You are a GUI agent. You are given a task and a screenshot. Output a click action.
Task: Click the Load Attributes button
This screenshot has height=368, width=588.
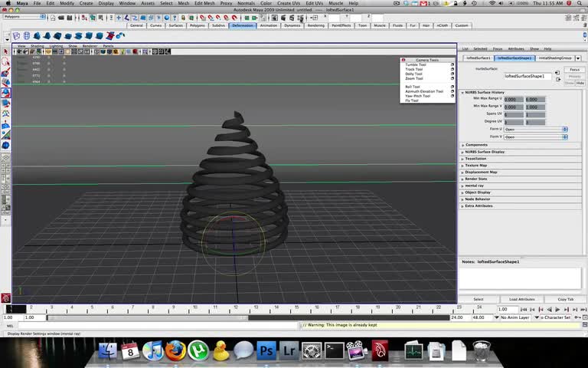521,299
